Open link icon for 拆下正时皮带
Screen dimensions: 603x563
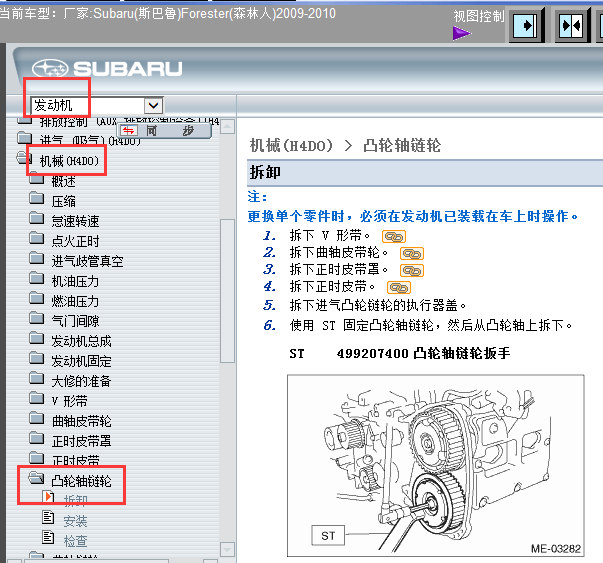click(x=399, y=288)
